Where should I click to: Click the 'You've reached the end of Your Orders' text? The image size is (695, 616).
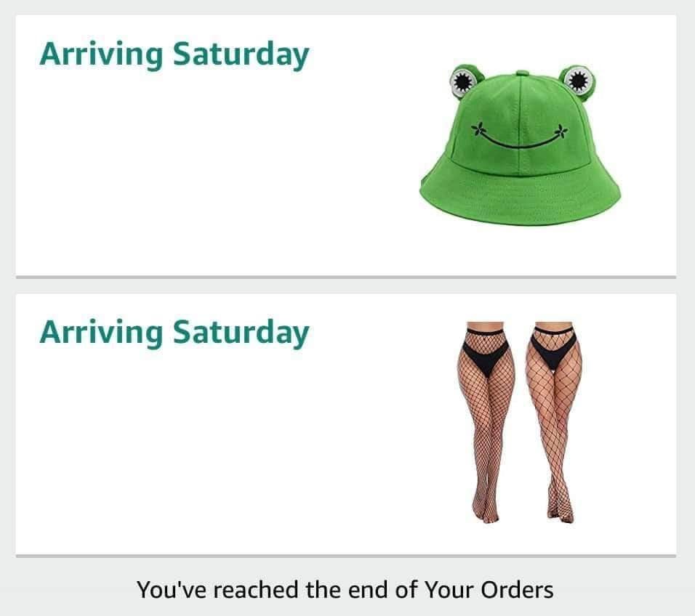pos(345,590)
